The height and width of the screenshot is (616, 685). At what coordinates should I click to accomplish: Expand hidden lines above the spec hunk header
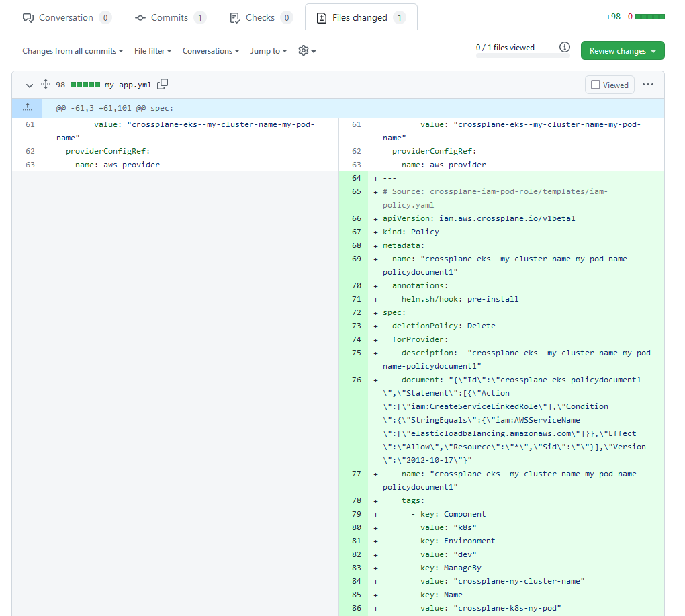[27, 107]
